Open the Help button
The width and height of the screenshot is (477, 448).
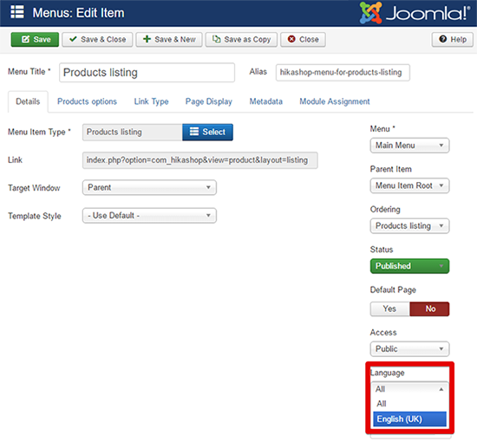453,40
